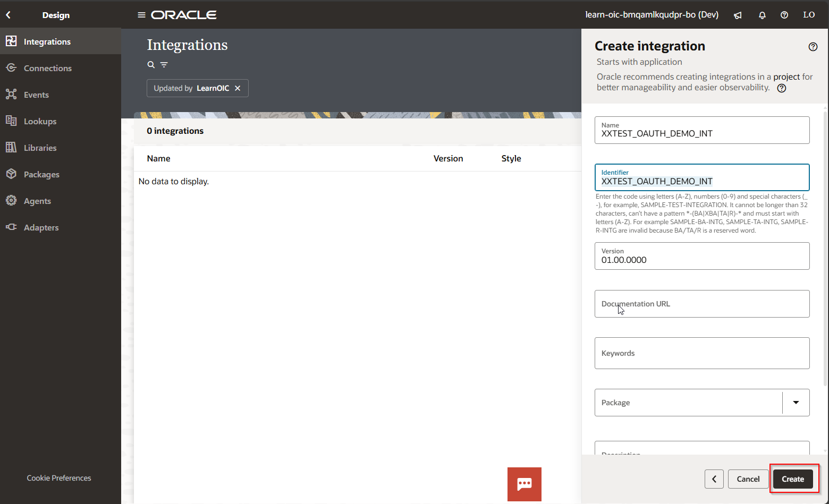Open the notifications bell icon
Image resolution: width=829 pixels, height=504 pixels.
coord(762,15)
